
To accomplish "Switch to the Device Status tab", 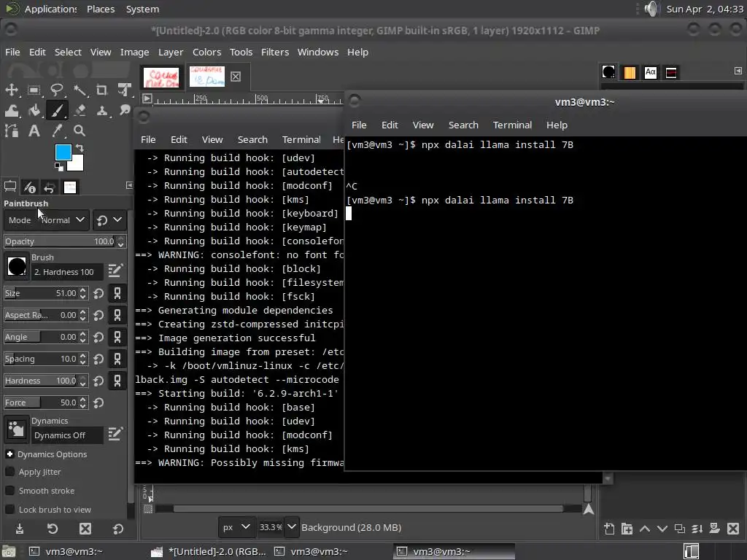I will 29,187.
